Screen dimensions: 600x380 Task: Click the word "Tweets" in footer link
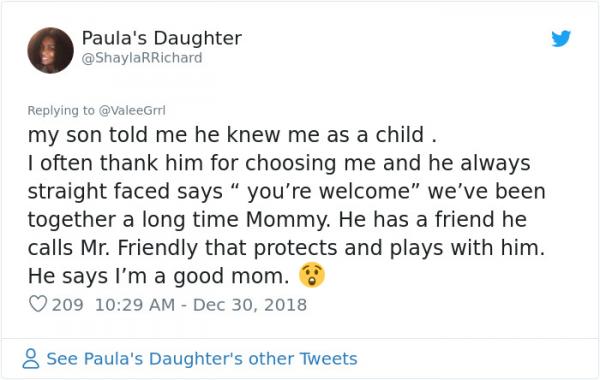pyautogui.click(x=328, y=359)
